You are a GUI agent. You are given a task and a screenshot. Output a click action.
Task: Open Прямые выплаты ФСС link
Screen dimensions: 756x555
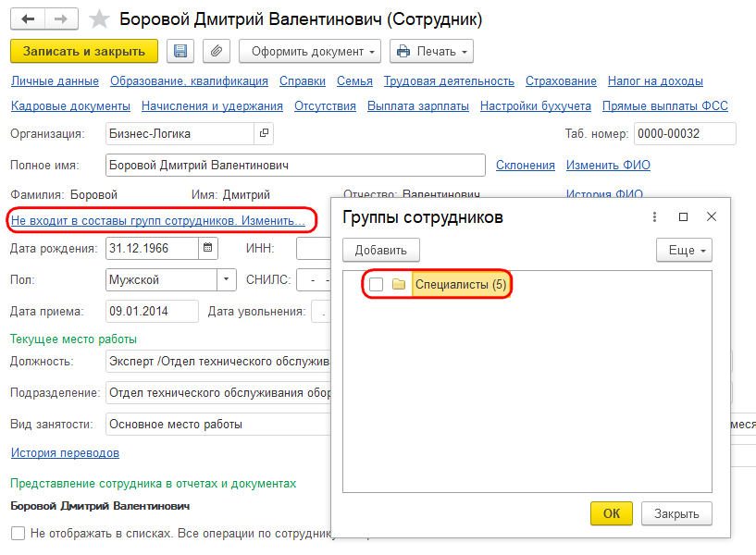point(665,106)
